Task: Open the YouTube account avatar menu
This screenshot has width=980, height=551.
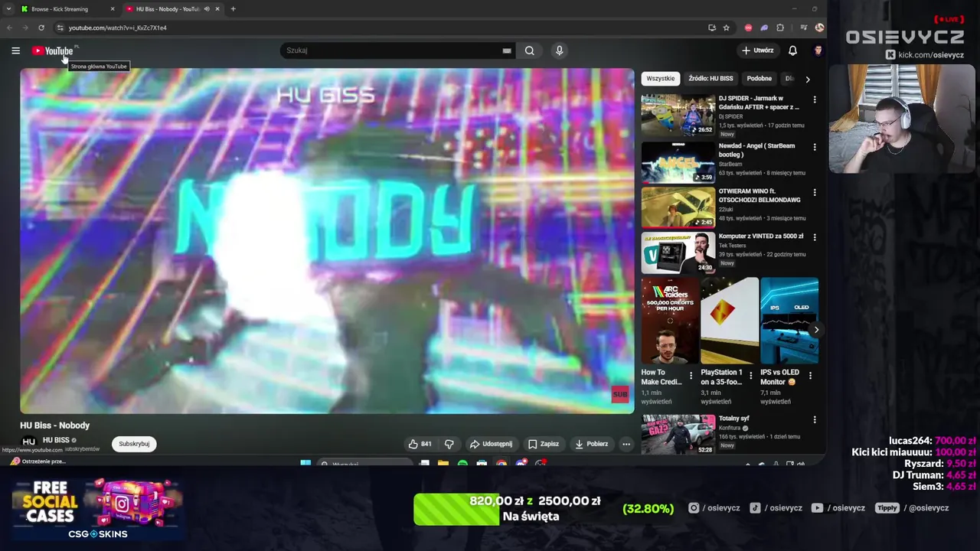Action: pyautogui.click(x=818, y=51)
